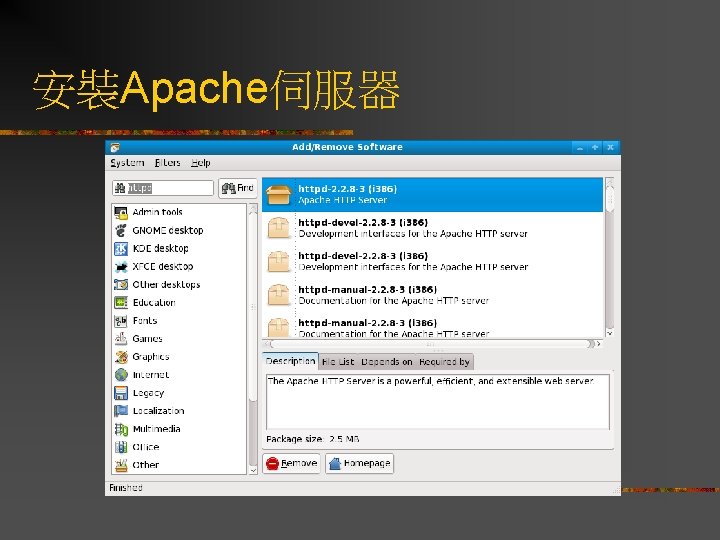Select the Internet label
720x540 pixels.
click(151, 375)
